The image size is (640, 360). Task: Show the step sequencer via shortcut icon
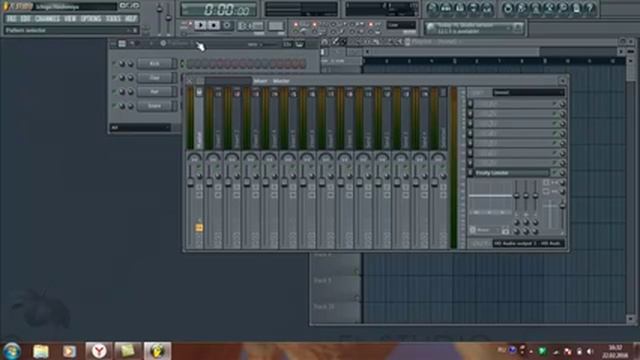point(446,8)
